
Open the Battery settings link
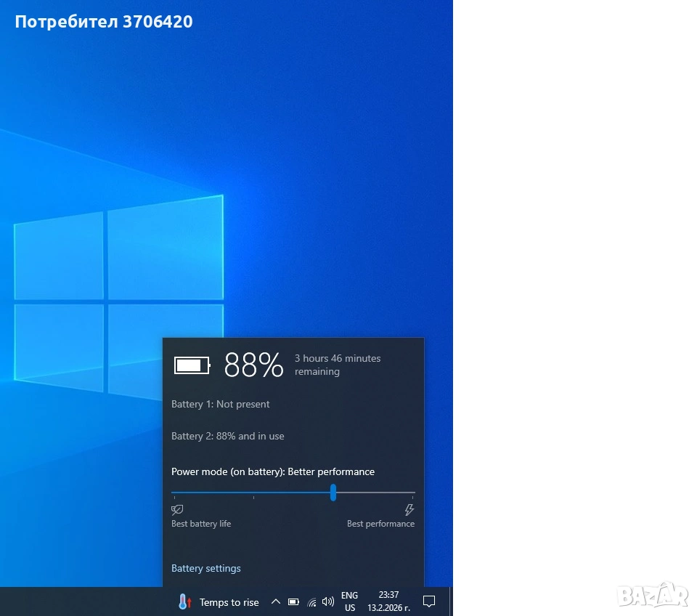pos(206,568)
